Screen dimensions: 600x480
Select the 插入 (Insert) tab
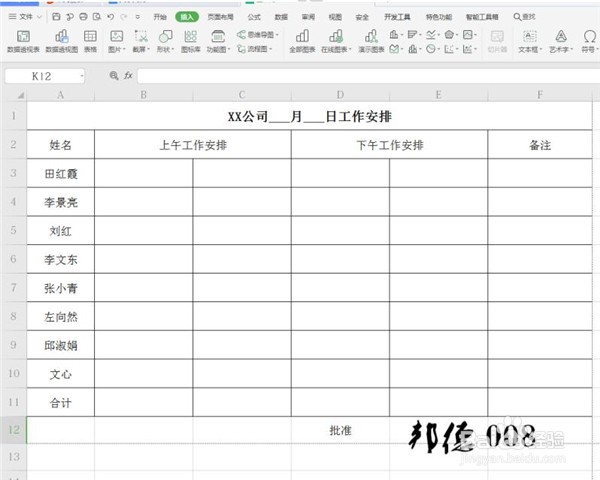coord(187,17)
